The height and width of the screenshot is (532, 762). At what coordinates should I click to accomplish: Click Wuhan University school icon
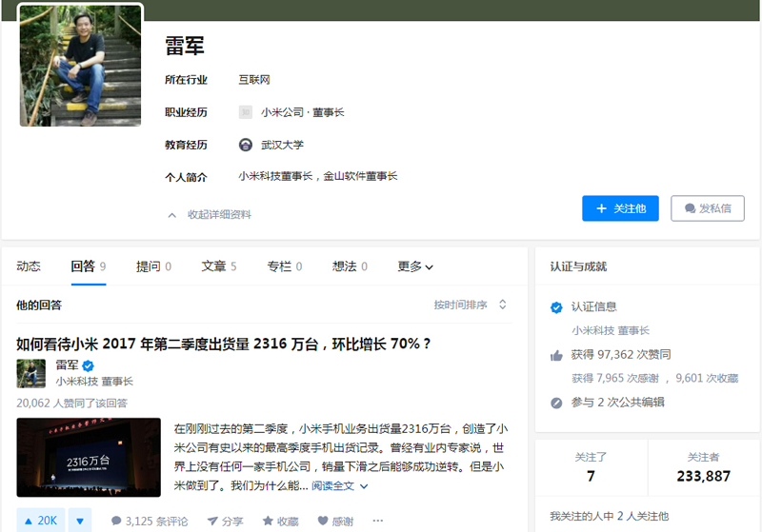click(x=246, y=145)
